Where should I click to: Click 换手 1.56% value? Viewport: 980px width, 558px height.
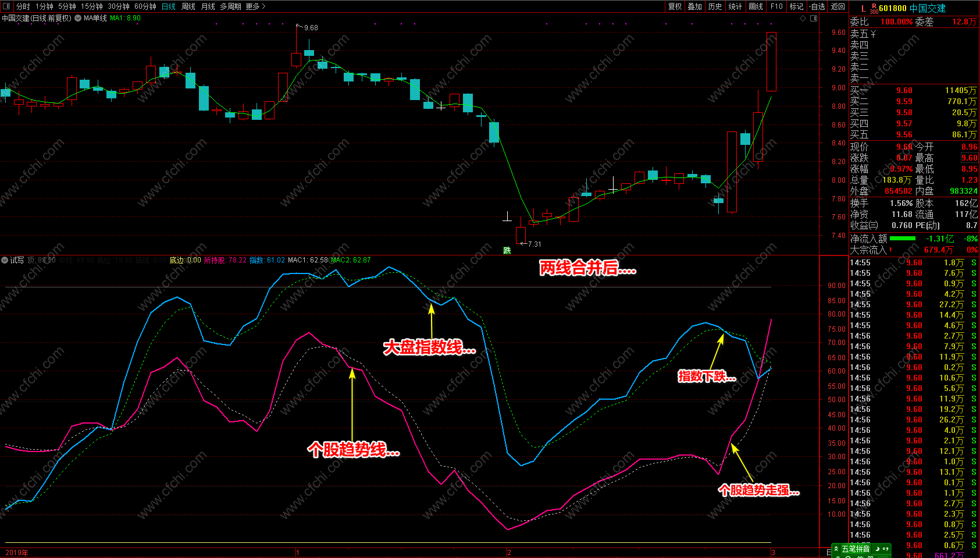click(x=901, y=203)
